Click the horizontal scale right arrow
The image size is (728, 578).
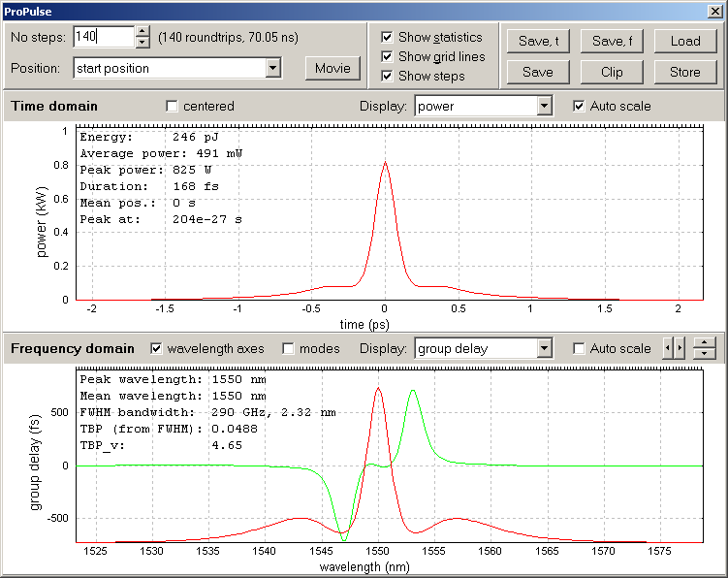coord(679,348)
